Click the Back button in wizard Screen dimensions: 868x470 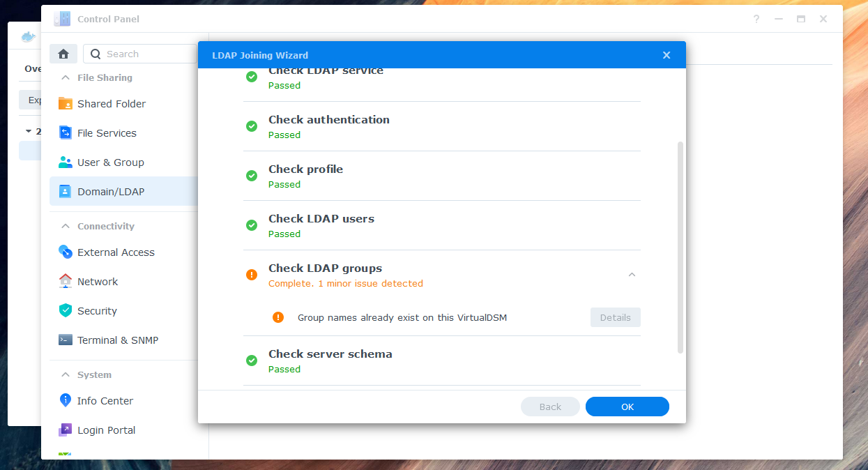[550, 407]
